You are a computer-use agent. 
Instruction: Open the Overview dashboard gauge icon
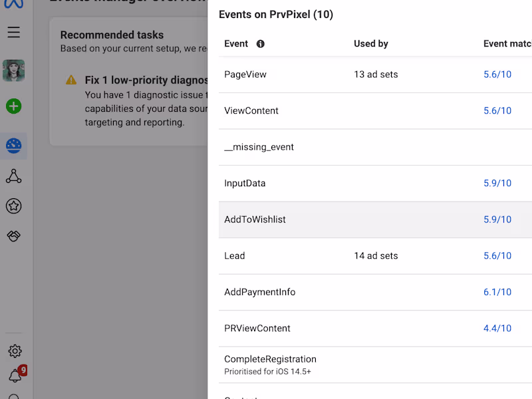(13, 146)
